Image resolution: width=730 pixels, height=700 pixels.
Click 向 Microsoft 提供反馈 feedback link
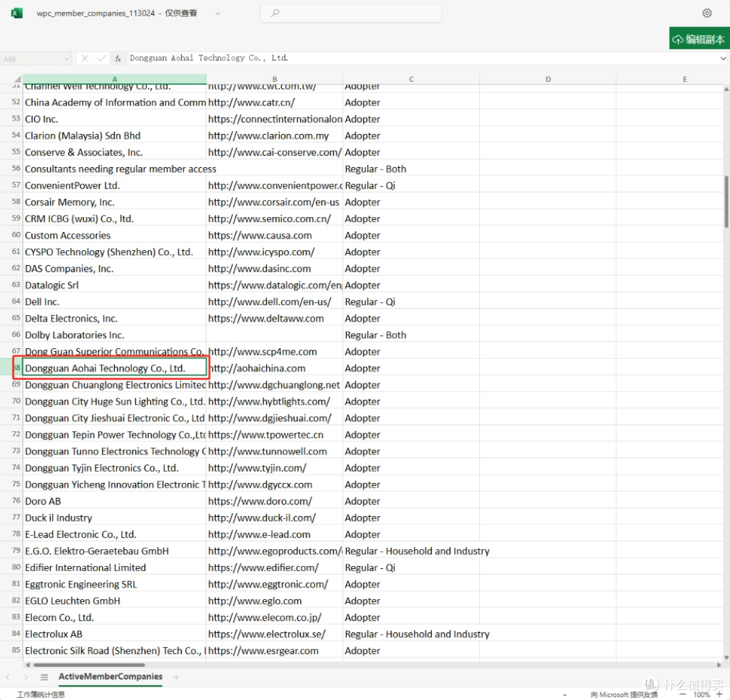(x=624, y=695)
